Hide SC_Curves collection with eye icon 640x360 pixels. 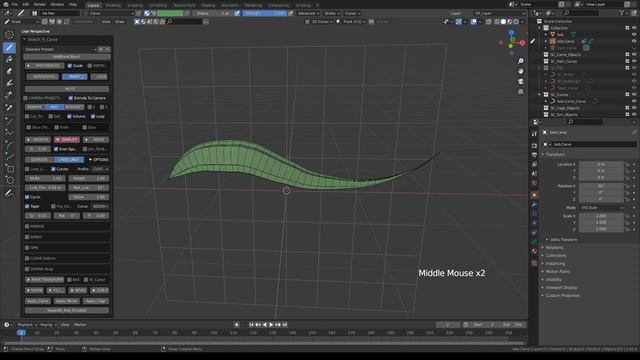[x=634, y=94]
